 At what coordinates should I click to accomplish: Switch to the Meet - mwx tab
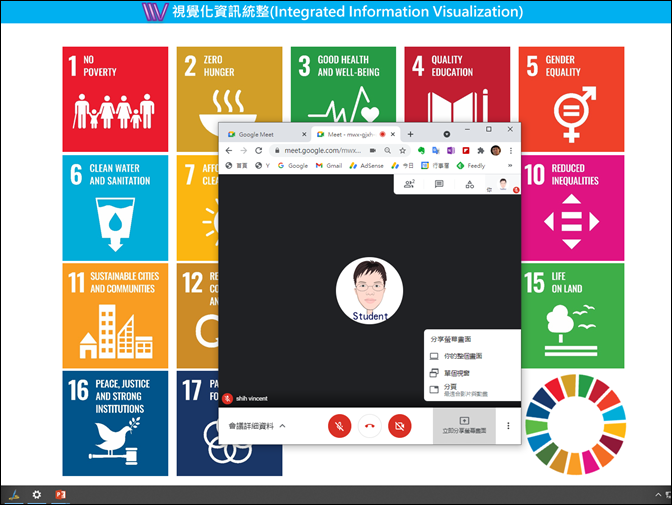(351, 135)
